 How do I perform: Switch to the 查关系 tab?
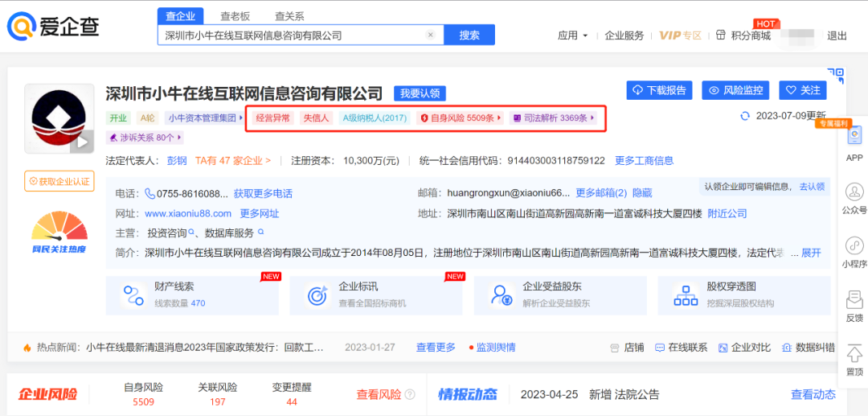(288, 15)
